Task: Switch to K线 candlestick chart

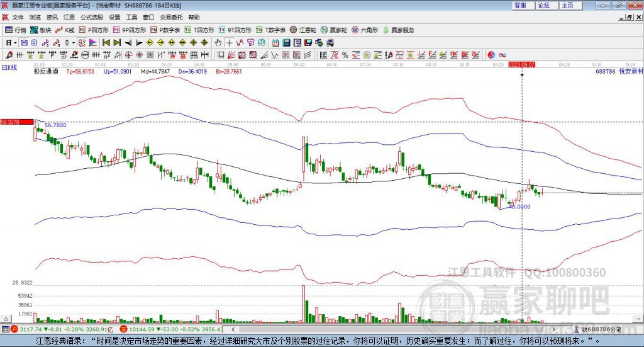Action: click(65, 30)
